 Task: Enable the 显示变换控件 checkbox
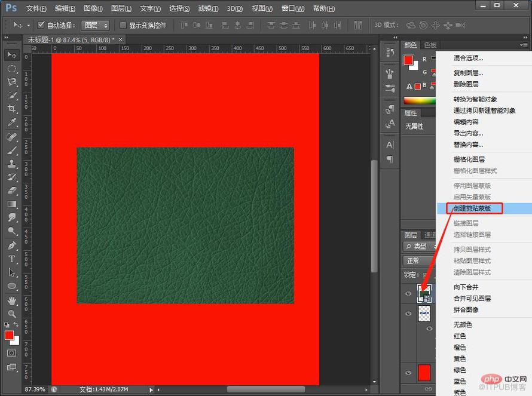123,25
